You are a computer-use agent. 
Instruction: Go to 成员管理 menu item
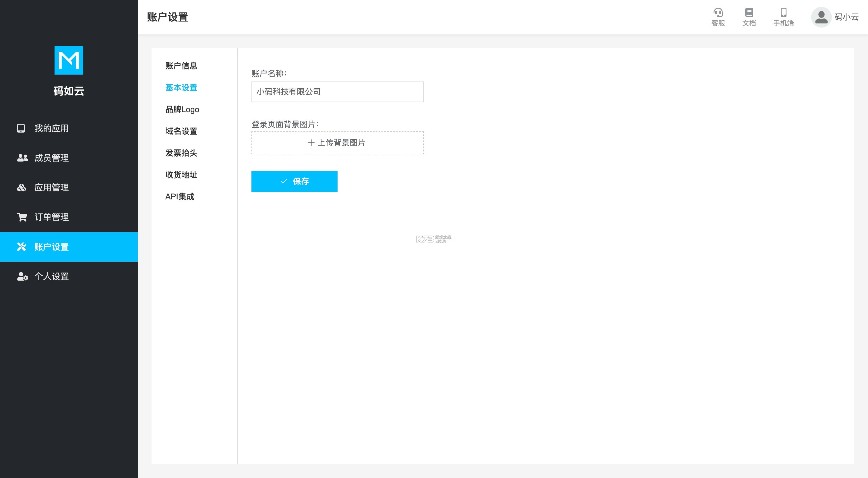69,158
